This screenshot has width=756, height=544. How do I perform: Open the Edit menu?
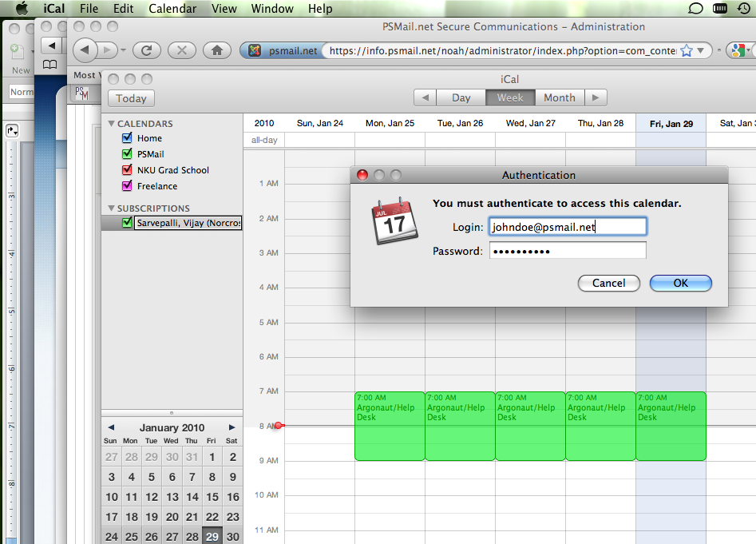point(124,9)
